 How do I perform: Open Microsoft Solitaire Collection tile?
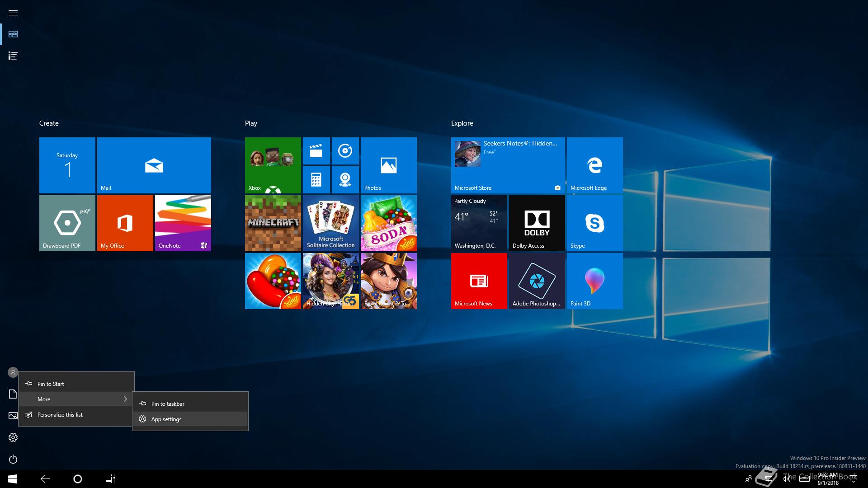(331, 223)
